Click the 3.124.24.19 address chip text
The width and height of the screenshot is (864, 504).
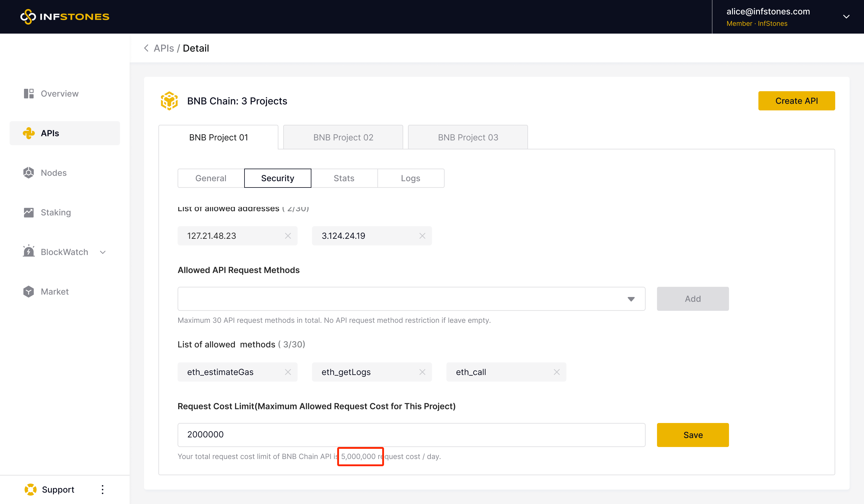(x=343, y=235)
